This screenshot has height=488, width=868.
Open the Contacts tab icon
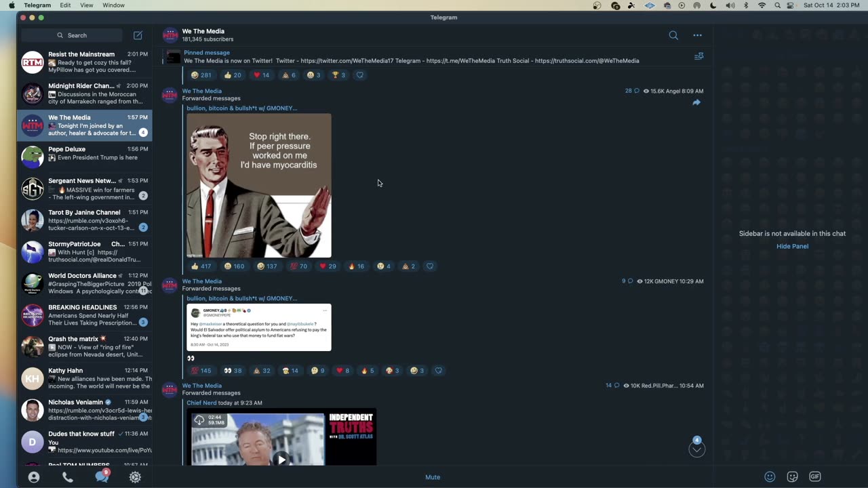point(34,477)
